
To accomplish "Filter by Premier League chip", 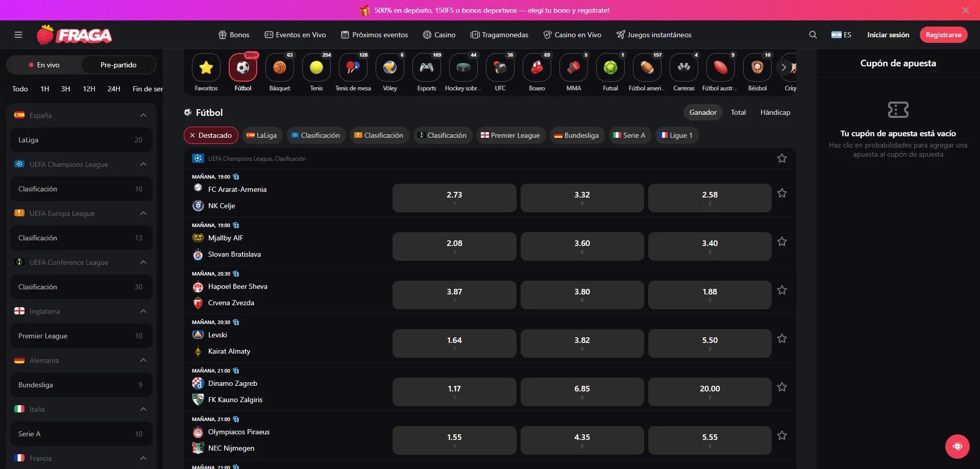I will coord(511,135).
